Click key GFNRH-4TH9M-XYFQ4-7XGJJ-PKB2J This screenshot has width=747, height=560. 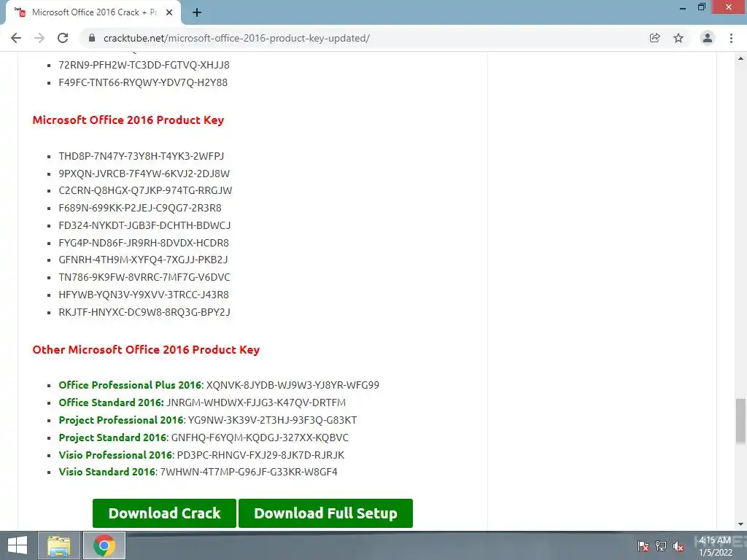coord(143,260)
